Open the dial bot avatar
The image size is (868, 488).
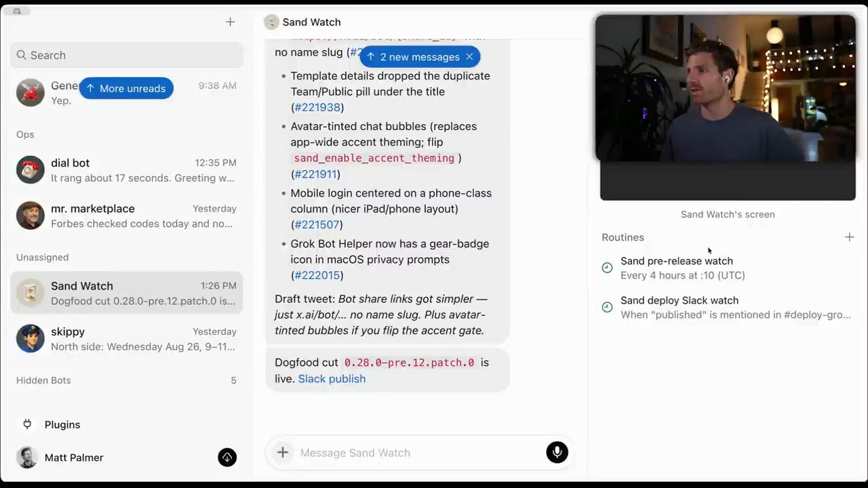coord(31,170)
